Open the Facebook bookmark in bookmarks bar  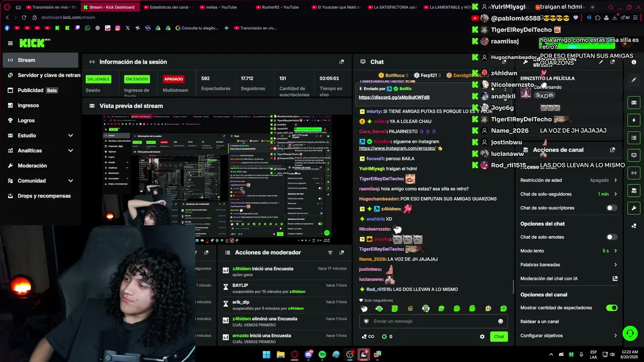coord(7,28)
